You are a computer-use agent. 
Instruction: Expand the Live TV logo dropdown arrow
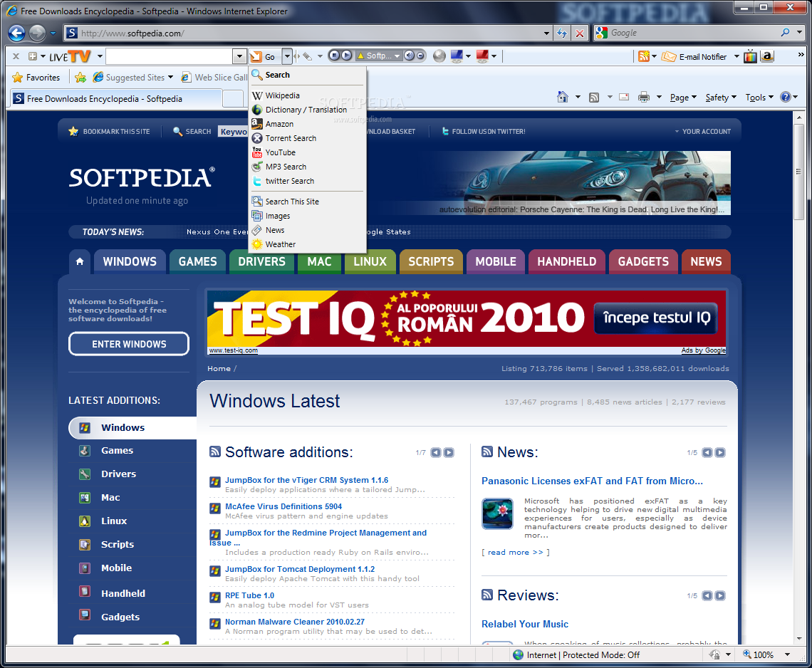click(100, 56)
